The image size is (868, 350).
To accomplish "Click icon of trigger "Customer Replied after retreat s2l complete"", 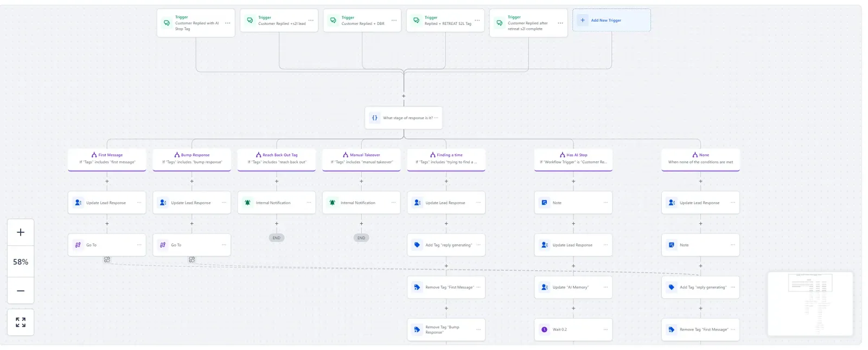I will [500, 23].
